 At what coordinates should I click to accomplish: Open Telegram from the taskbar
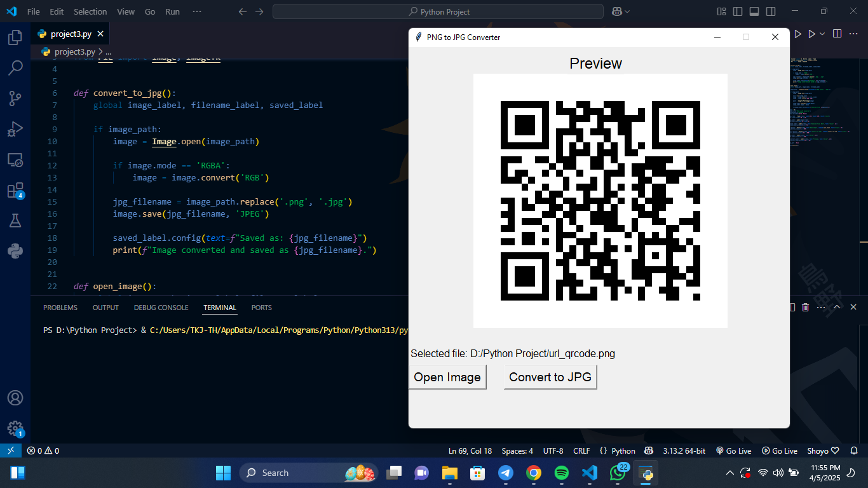(x=506, y=473)
